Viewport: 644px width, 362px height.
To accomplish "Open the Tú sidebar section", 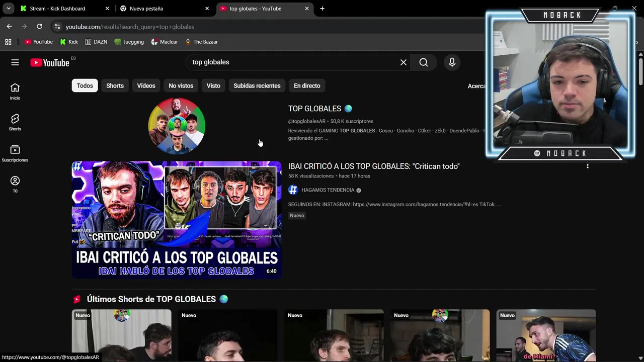I will coord(15,185).
